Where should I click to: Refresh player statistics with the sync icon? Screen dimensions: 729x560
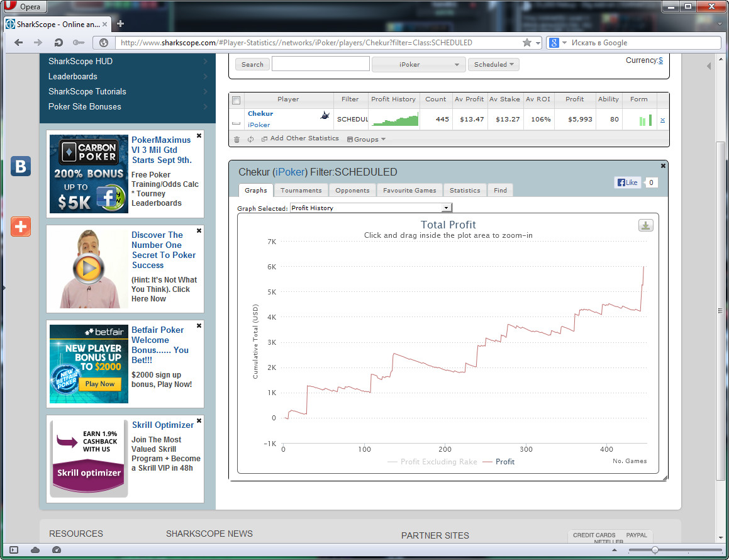tap(250, 139)
